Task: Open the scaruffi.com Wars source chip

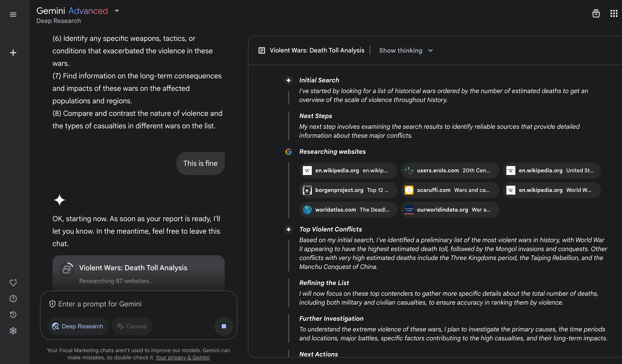Action: tap(450, 190)
